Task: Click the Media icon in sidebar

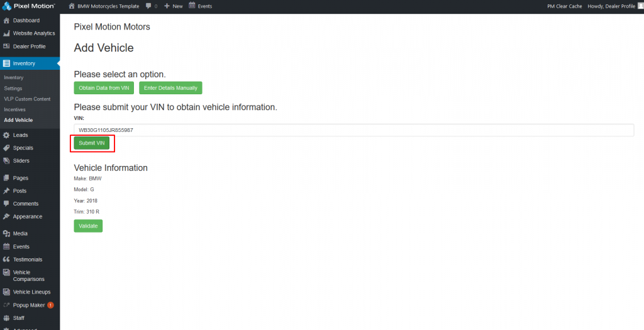Action: pos(6,234)
